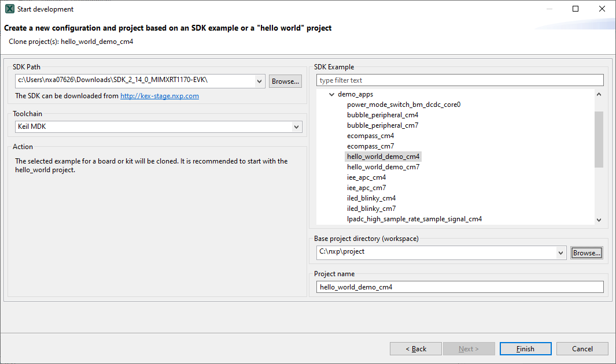Browse for the base project directory

pyautogui.click(x=587, y=252)
